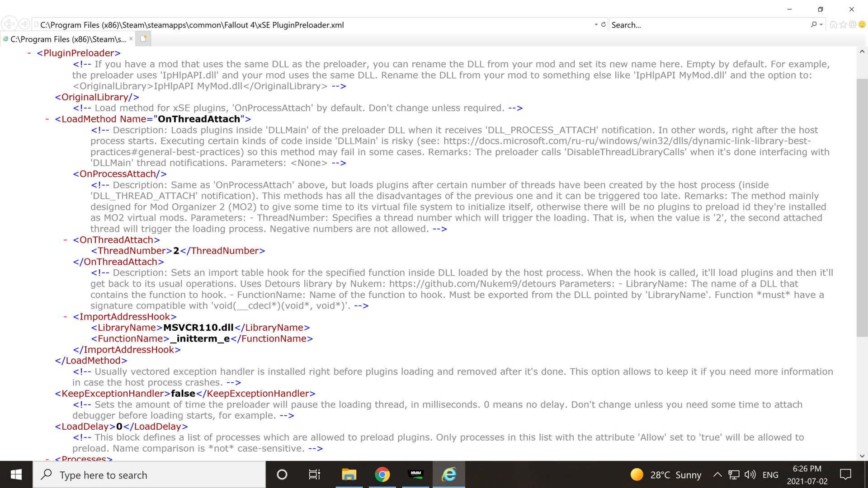
Task: Select the C:\Program Files (x86)\Steam tab
Action: (68, 39)
